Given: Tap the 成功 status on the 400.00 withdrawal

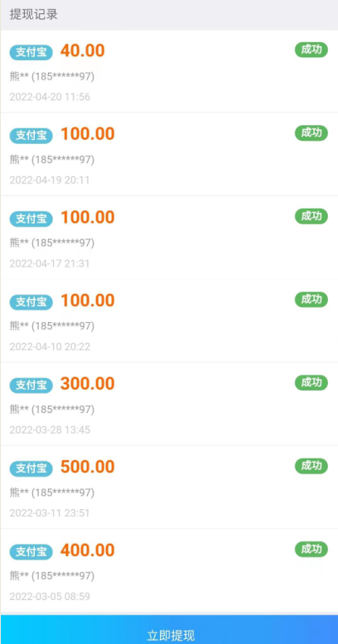Looking at the screenshot, I should pyautogui.click(x=311, y=550).
